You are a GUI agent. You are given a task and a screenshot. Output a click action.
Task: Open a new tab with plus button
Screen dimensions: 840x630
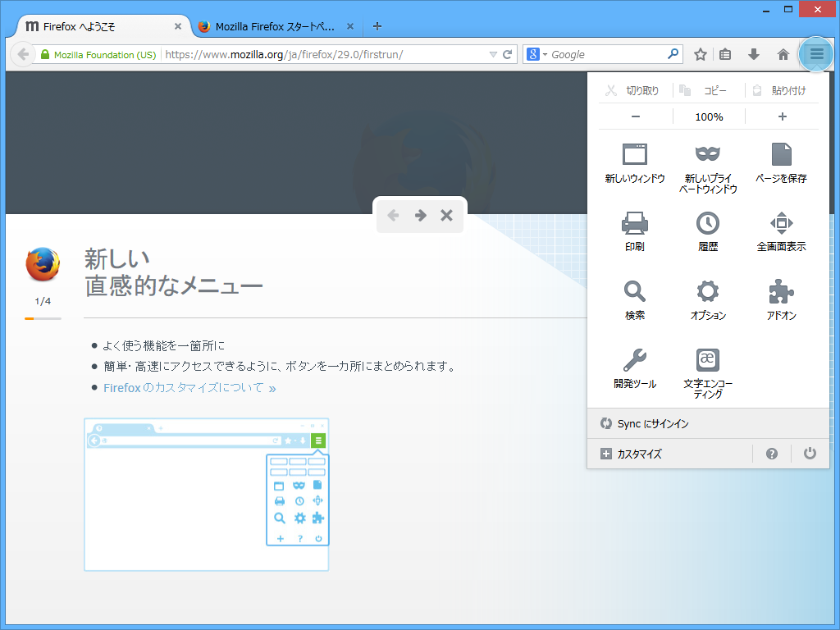pos(377,26)
